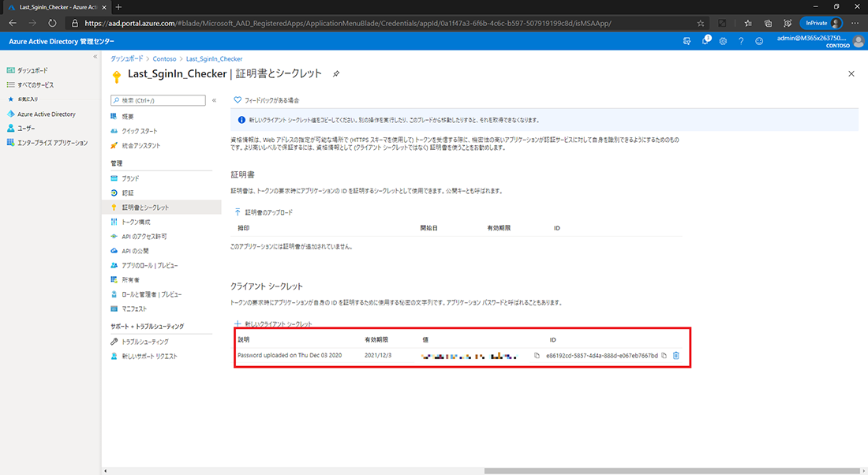Select API のアクセス許可 in menu
The width and height of the screenshot is (868, 475).
[x=144, y=236]
